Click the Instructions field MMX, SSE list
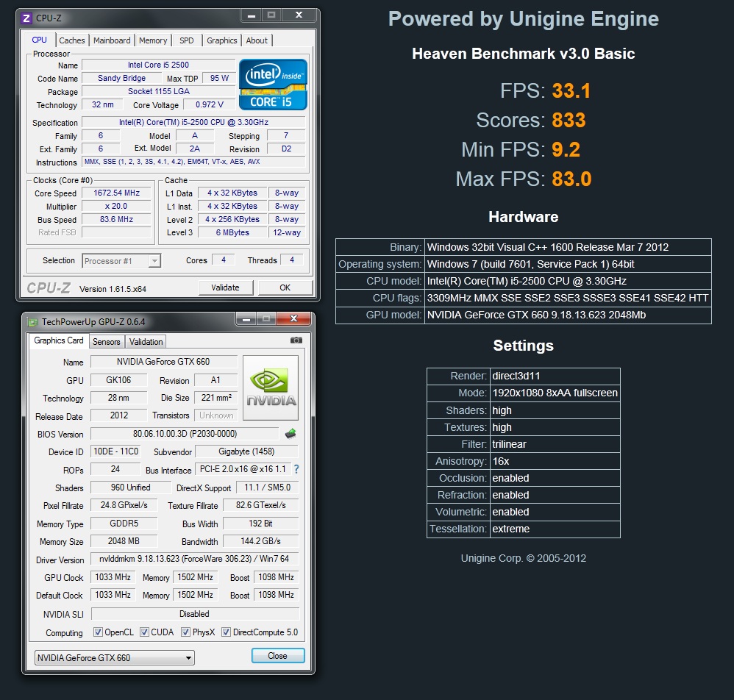Screen dimensions: 734x700 [x=194, y=162]
